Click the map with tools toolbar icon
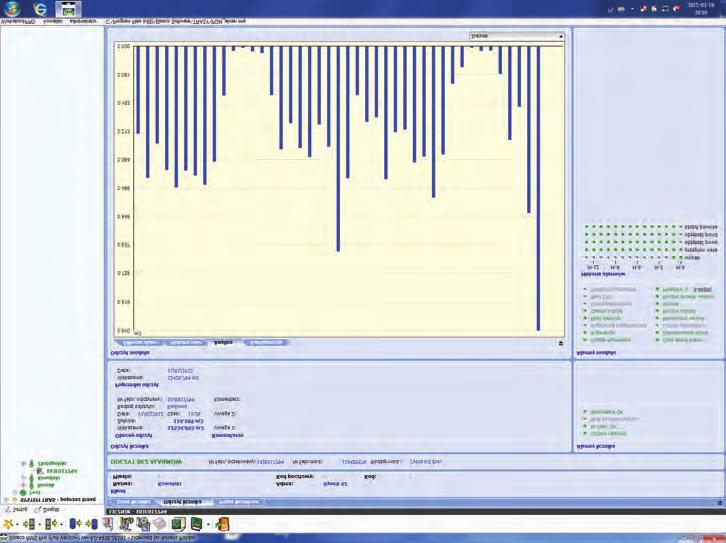Viewport: 726px width, 543px height. click(x=126, y=524)
